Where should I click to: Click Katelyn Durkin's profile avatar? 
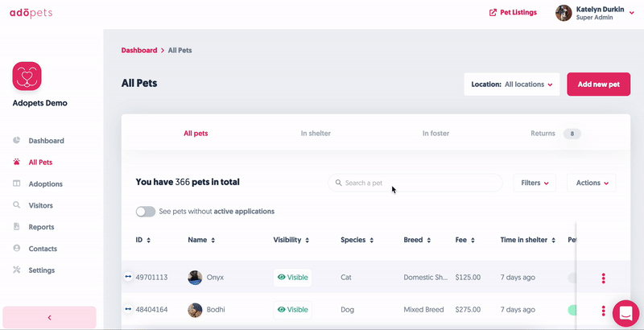point(563,13)
